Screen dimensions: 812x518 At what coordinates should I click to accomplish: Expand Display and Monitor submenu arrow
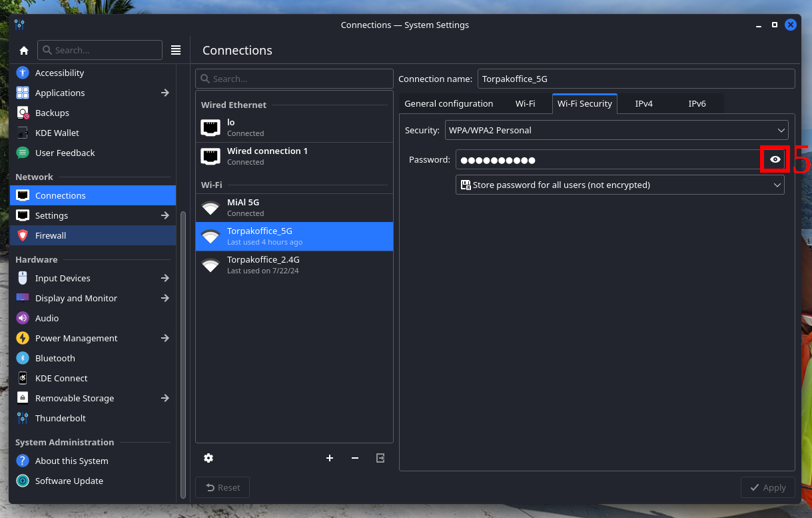165,298
